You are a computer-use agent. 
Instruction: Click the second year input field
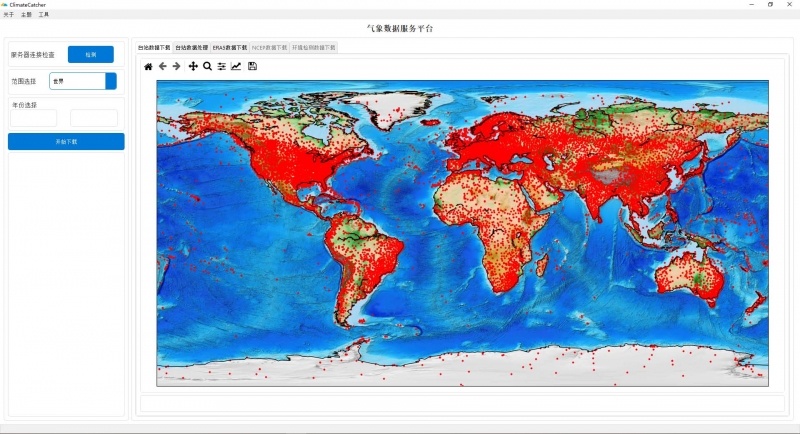[94, 118]
